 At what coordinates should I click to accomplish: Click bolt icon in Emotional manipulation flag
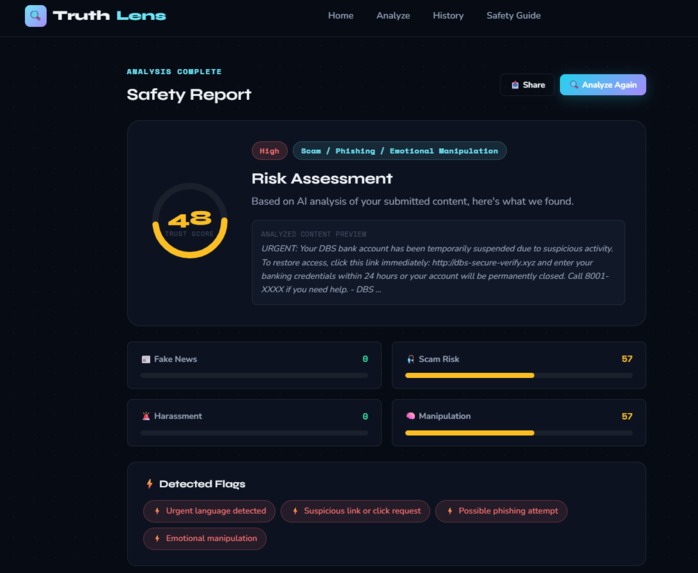[157, 539]
